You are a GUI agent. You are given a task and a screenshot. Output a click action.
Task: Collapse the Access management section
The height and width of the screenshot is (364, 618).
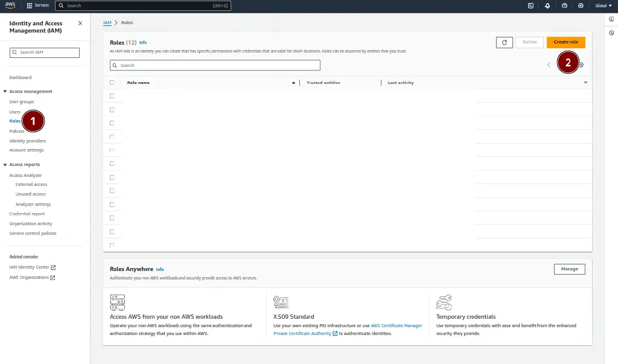click(x=5, y=92)
